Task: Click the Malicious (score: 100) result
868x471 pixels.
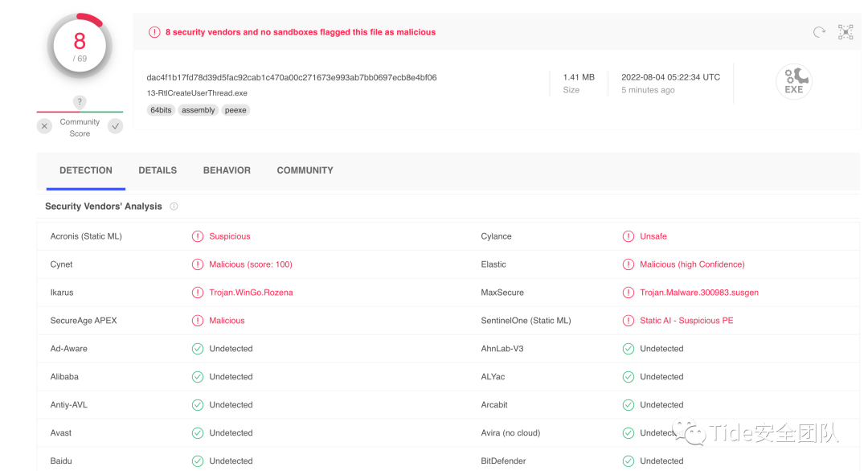Action: tap(251, 264)
